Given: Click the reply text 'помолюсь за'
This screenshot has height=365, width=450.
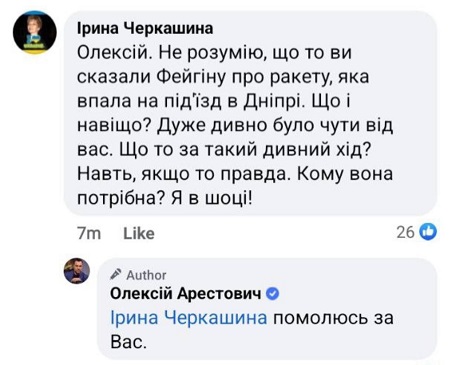Looking at the screenshot, I should click(x=333, y=318).
